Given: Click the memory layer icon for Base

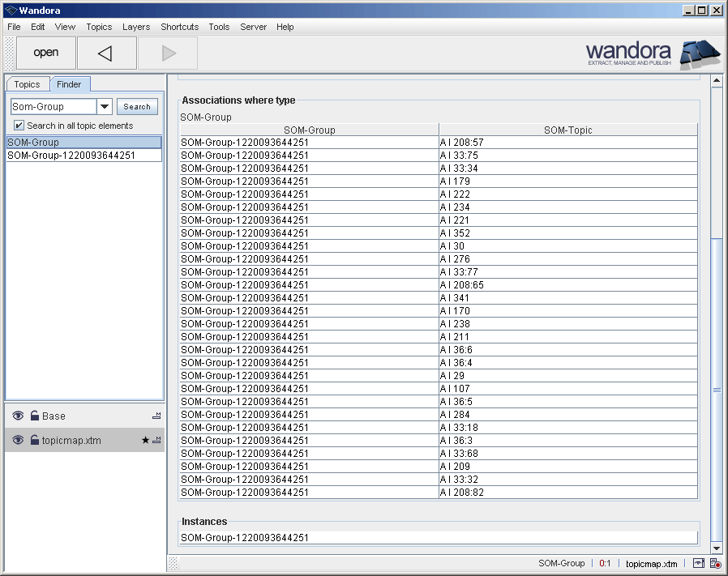Looking at the screenshot, I should (156, 416).
